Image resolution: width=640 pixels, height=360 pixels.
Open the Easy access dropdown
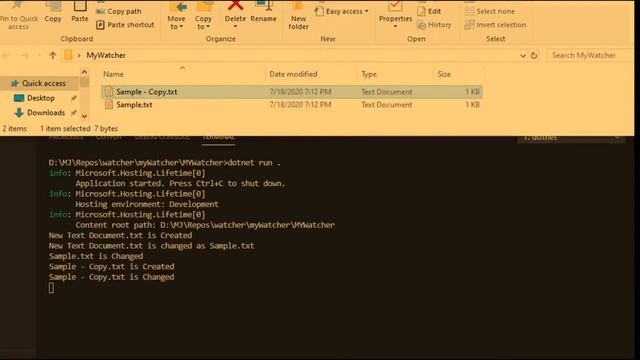pyautogui.click(x=342, y=11)
